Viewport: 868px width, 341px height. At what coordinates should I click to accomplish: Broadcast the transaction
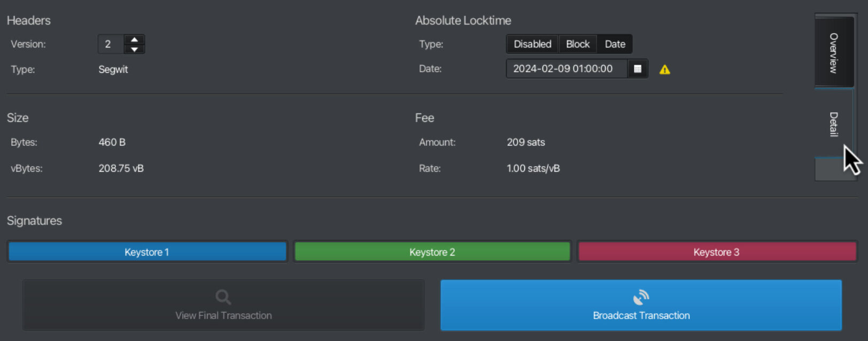tap(641, 305)
